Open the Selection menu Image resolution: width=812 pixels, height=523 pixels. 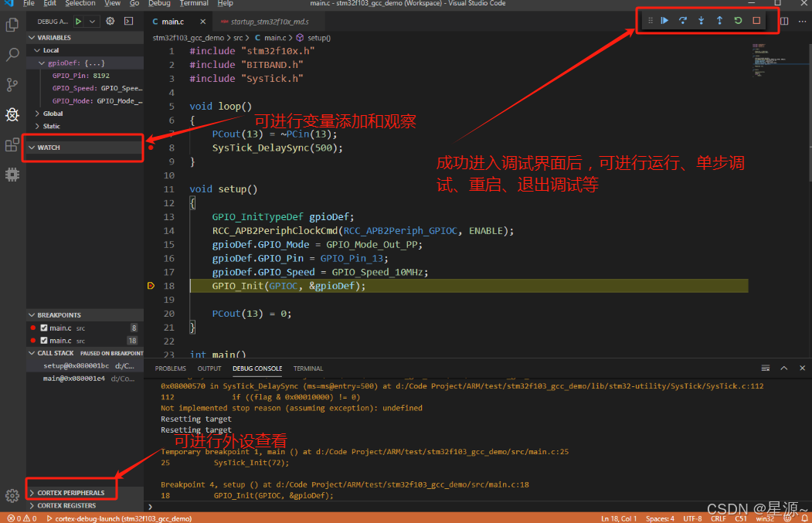coord(80,3)
